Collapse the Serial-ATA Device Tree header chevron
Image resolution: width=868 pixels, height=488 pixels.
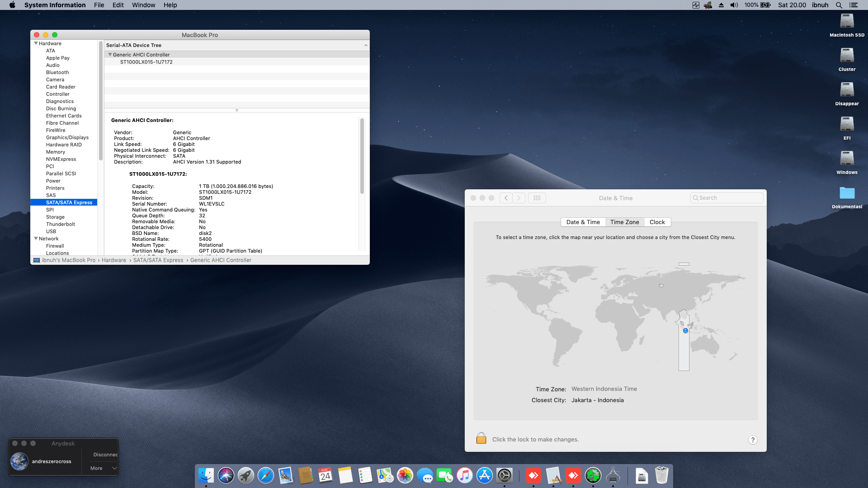(x=366, y=45)
